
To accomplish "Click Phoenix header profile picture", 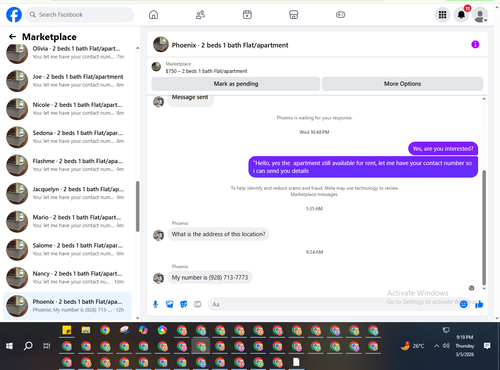I will [x=161, y=44].
